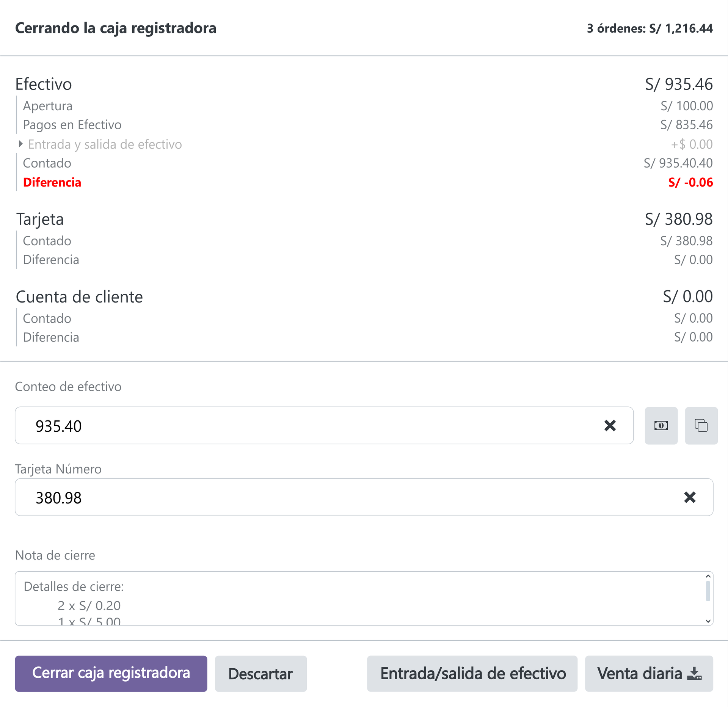Open the banknote cash details icon
This screenshot has width=728, height=707.
point(661,425)
